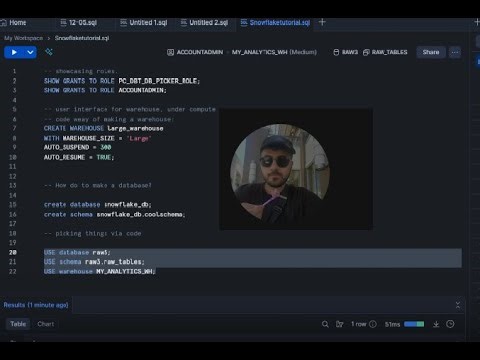This screenshot has height=360, width=480.
Task: Open the results column filter icon
Action: [x=340, y=324]
